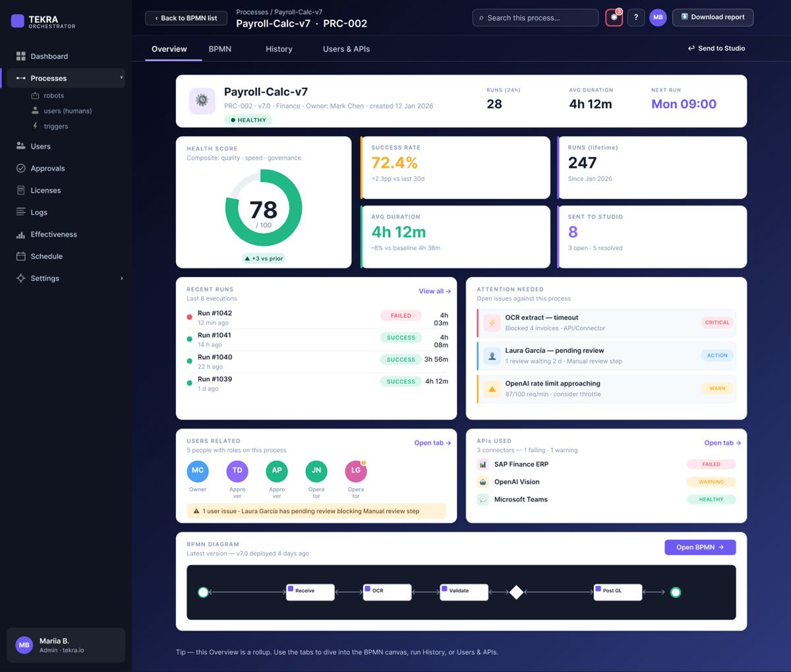This screenshot has height=672, width=791.
Task: Click the help question mark icon
Action: tap(636, 18)
